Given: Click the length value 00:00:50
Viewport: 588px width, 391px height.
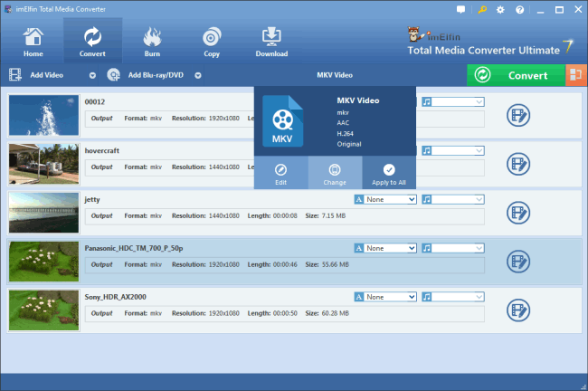Looking at the screenshot, I should 285,313.
